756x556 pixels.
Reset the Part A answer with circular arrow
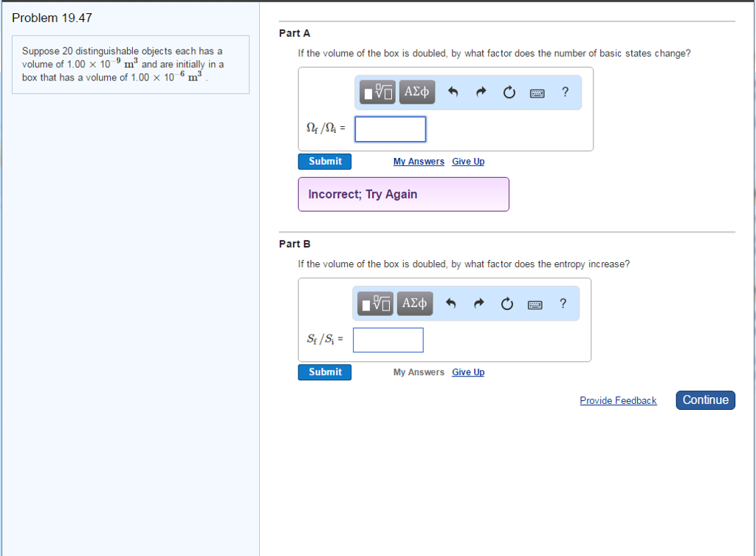pyautogui.click(x=509, y=92)
